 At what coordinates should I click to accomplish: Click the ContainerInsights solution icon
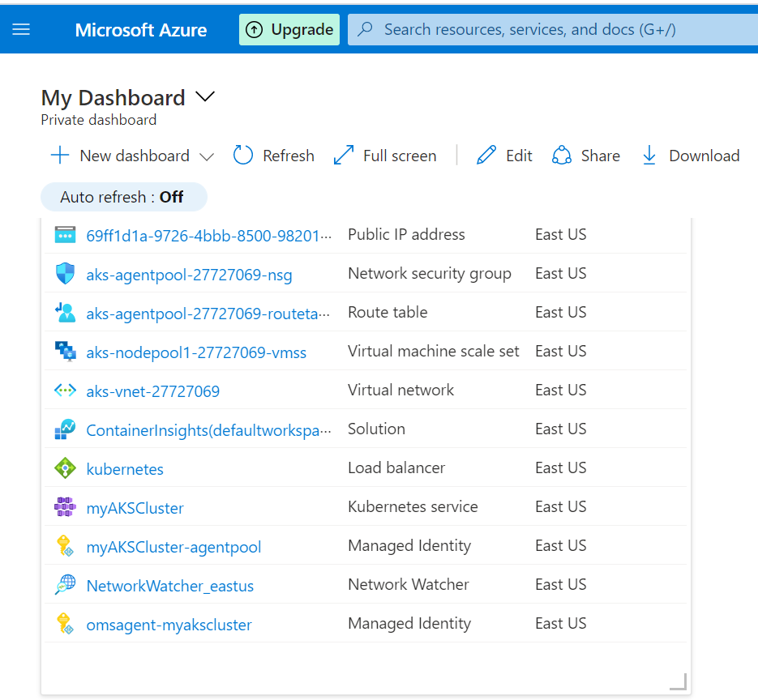(65, 429)
